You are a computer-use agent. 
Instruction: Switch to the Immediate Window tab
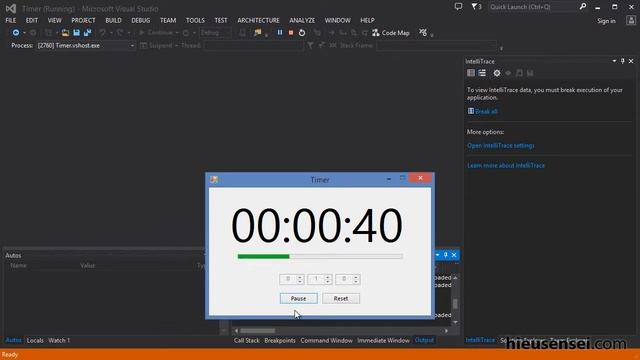[383, 340]
